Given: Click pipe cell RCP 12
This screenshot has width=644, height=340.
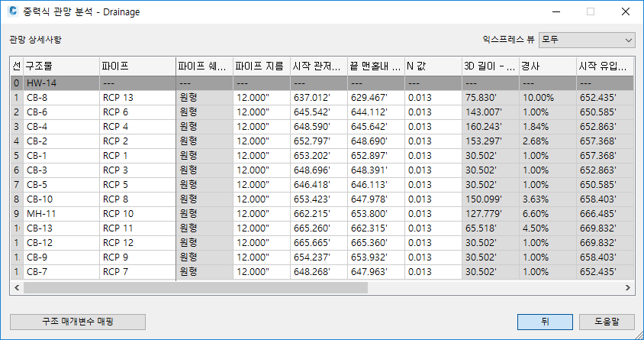Looking at the screenshot, I should [137, 242].
